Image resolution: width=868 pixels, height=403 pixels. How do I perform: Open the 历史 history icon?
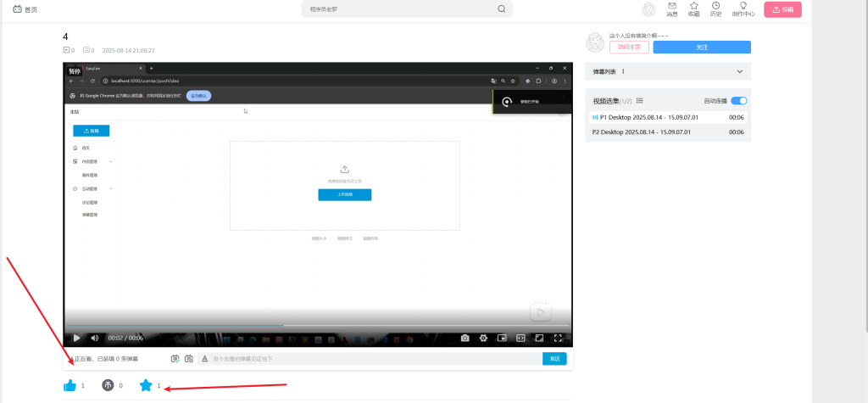coord(715,9)
